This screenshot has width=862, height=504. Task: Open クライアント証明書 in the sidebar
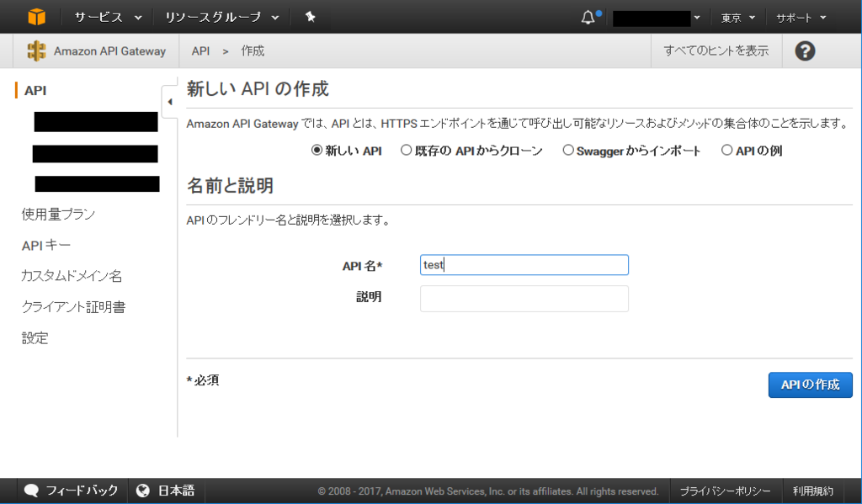pos(74,306)
